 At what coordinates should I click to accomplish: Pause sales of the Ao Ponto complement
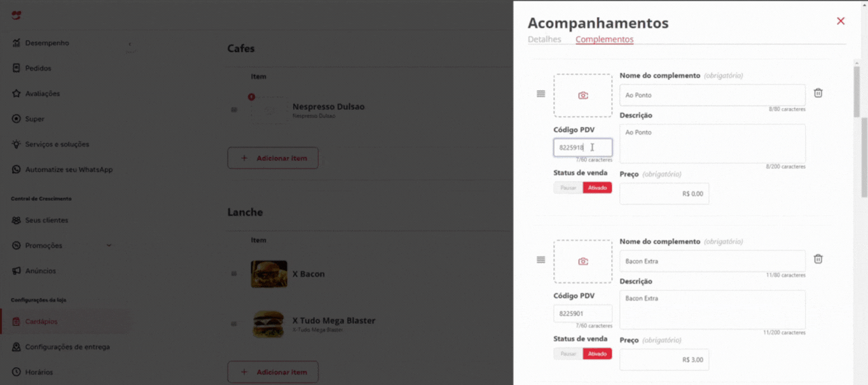coord(568,188)
